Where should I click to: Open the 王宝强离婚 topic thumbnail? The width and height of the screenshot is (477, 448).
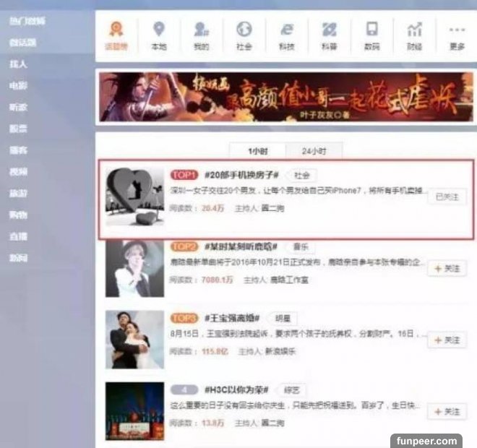click(x=134, y=340)
